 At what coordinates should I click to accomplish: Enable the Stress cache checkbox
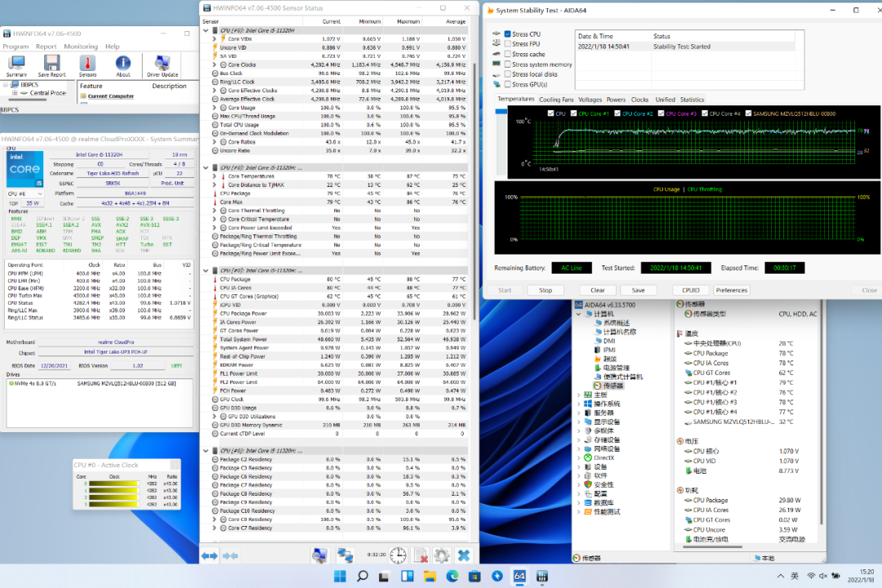(507, 54)
